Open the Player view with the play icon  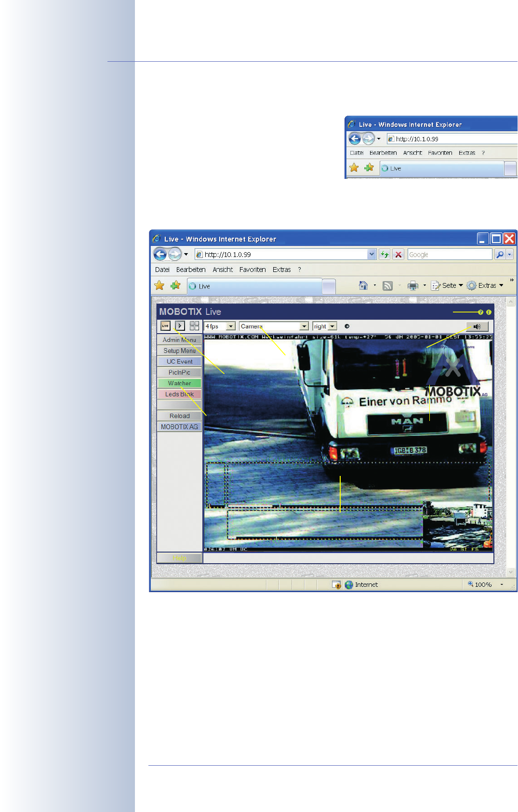tap(180, 326)
